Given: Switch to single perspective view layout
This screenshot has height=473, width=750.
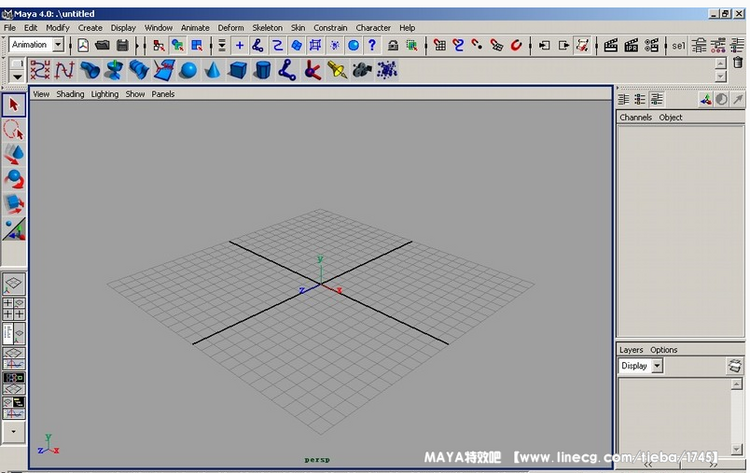Looking at the screenshot, I should [x=14, y=285].
